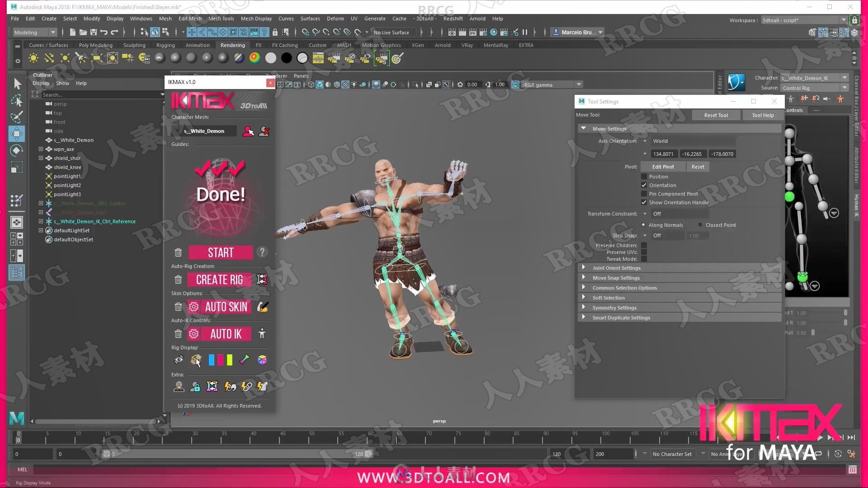Check the Preserve UVs checkbox

644,252
